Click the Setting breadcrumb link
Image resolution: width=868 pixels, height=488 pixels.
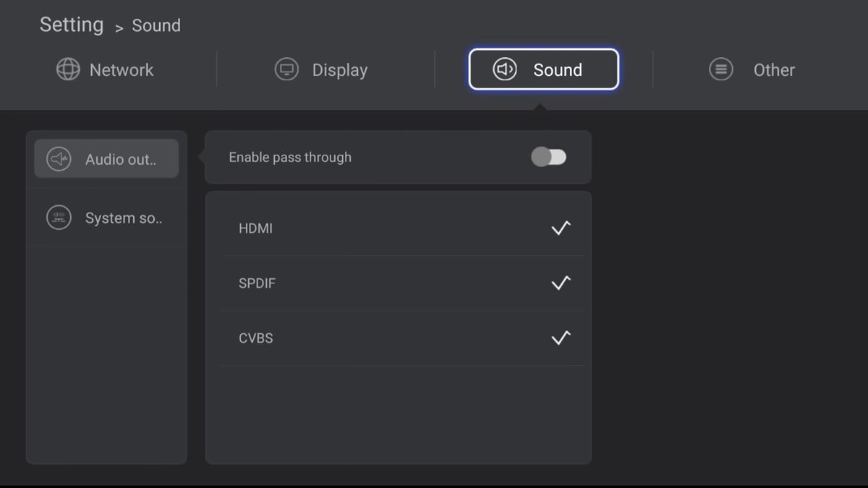coord(72,25)
